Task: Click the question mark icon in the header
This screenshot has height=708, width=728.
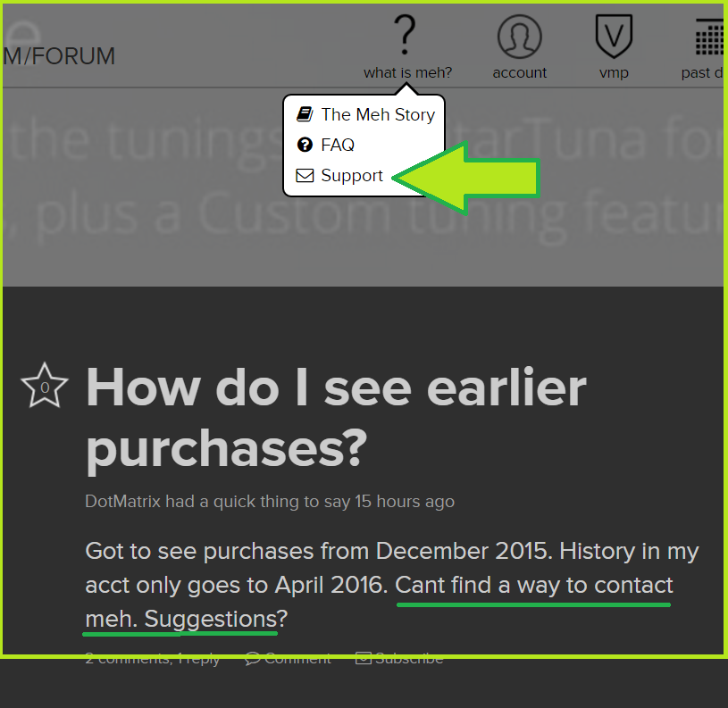Action: pos(406,36)
